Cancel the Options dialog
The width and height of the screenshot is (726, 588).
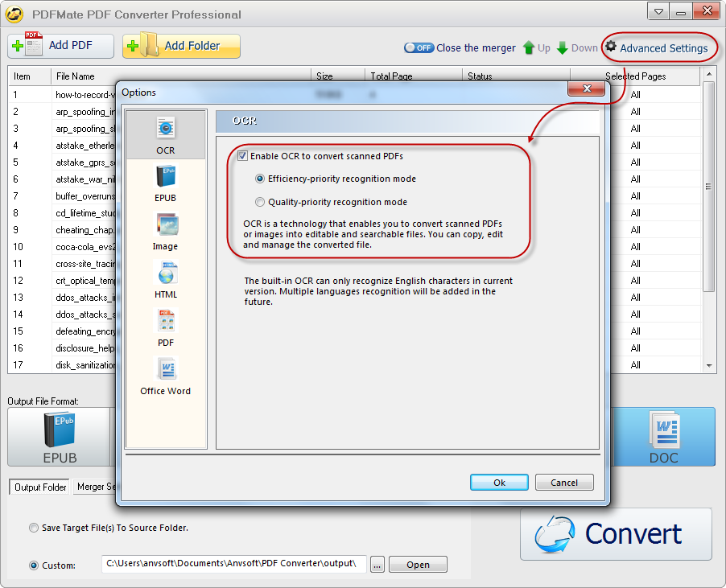click(x=564, y=482)
